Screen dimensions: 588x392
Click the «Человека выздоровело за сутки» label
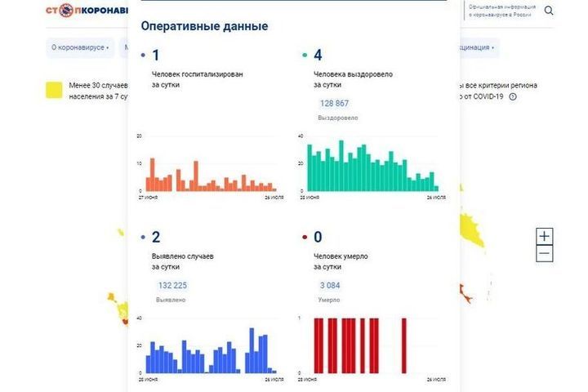tap(353, 79)
